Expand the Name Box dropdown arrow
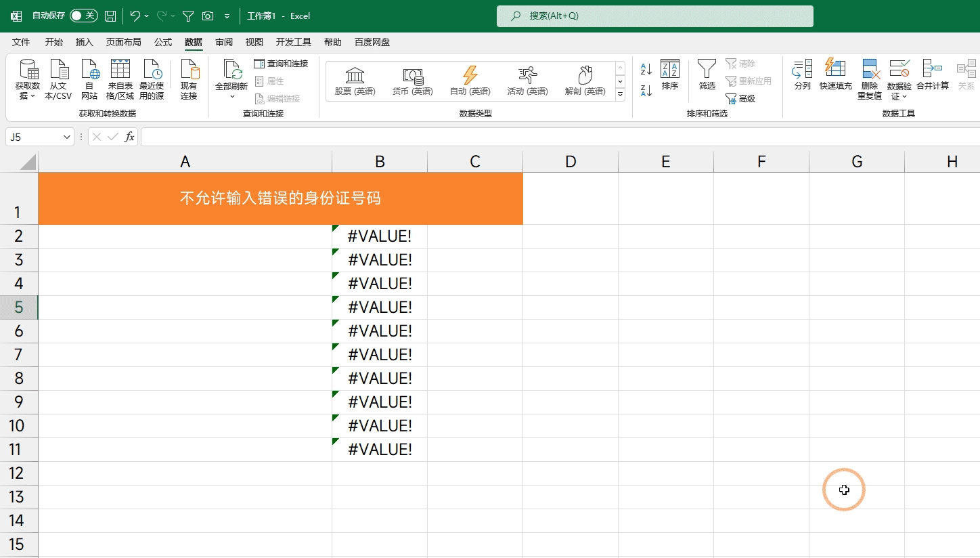 point(67,137)
